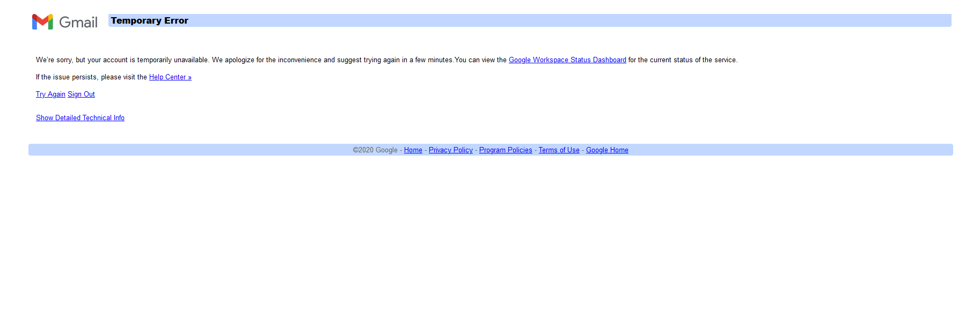980x323 pixels.
Task: Click the Try Again link
Action: pyautogui.click(x=50, y=94)
